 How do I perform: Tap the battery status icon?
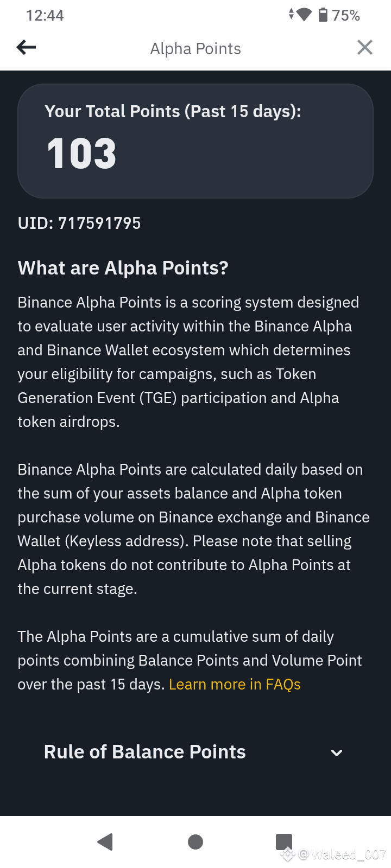pyautogui.click(x=323, y=15)
